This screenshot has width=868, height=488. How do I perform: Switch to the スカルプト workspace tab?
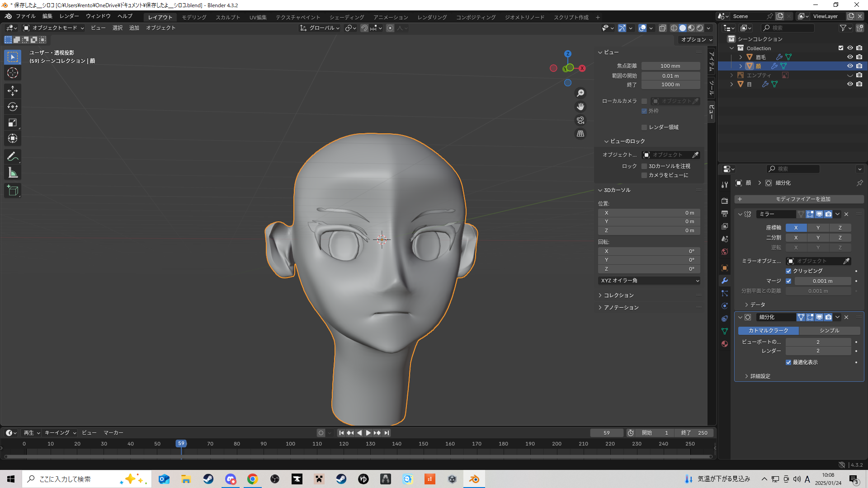click(228, 17)
